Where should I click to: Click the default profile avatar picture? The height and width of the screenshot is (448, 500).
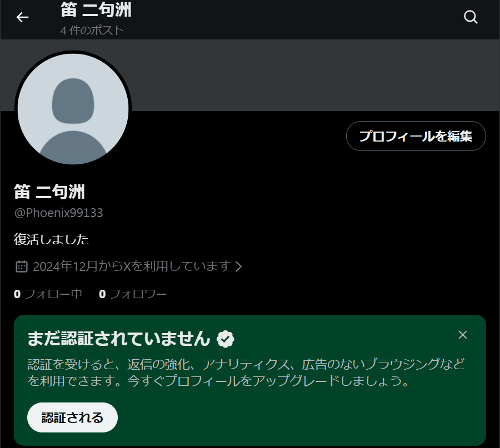click(73, 109)
